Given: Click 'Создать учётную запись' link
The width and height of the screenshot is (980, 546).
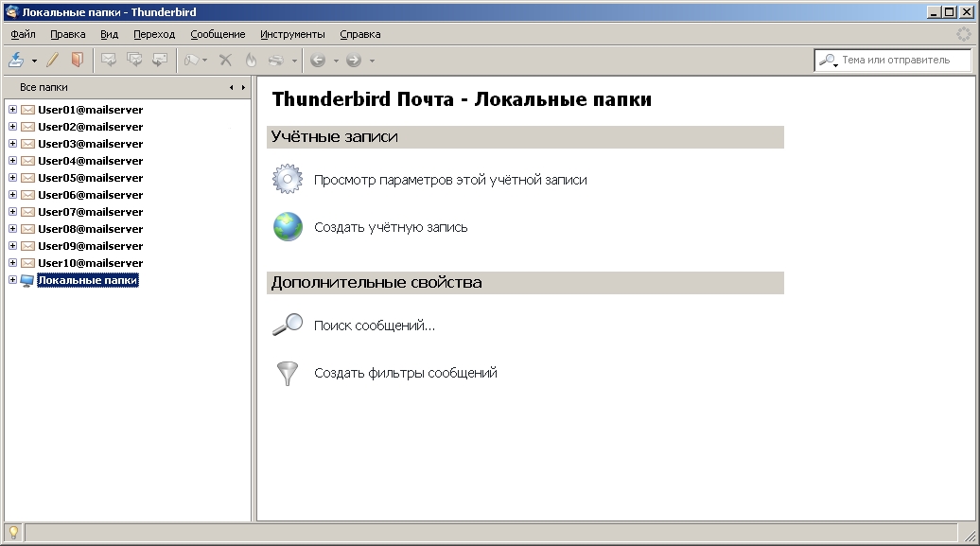Looking at the screenshot, I should [391, 228].
